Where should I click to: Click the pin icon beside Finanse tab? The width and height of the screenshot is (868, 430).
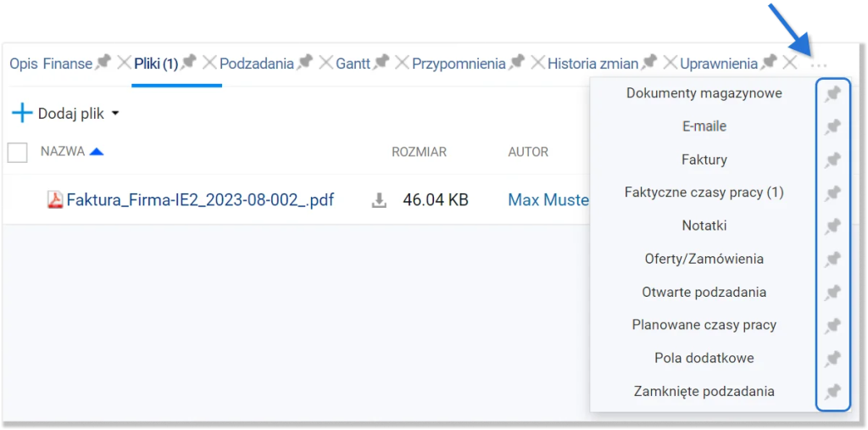tap(103, 63)
